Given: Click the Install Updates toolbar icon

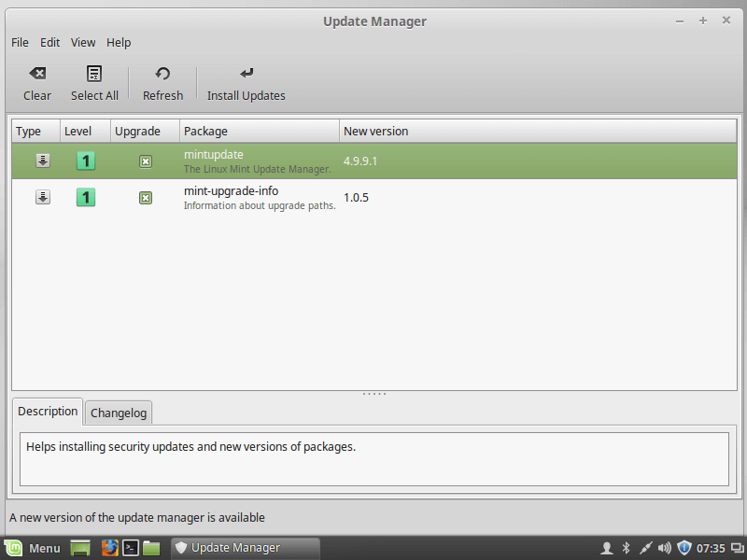Looking at the screenshot, I should pos(247,74).
